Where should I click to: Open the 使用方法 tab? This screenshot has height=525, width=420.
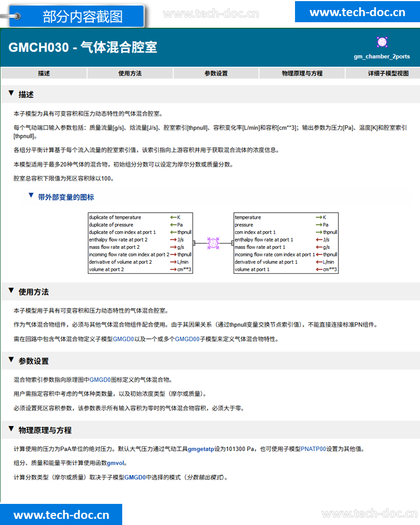coord(130,73)
